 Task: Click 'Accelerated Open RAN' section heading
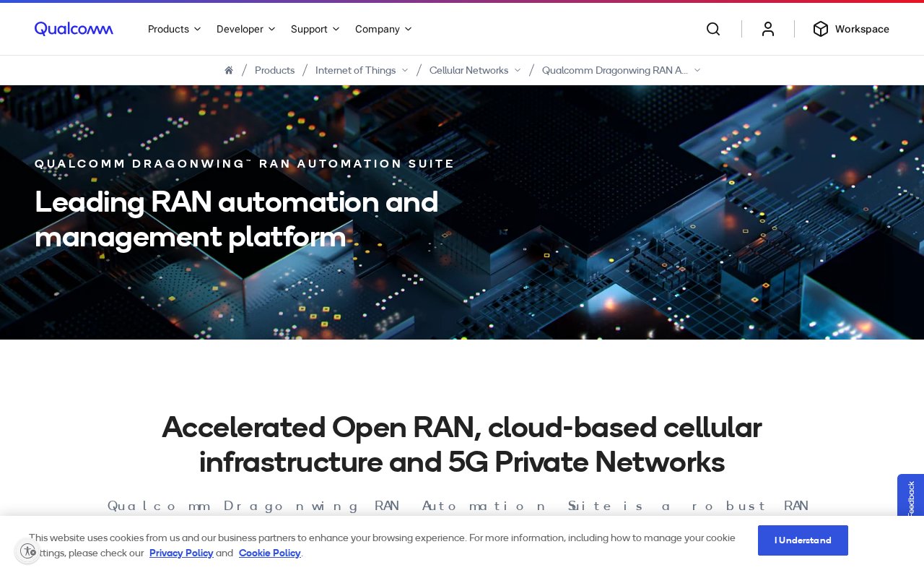pyautogui.click(x=462, y=444)
